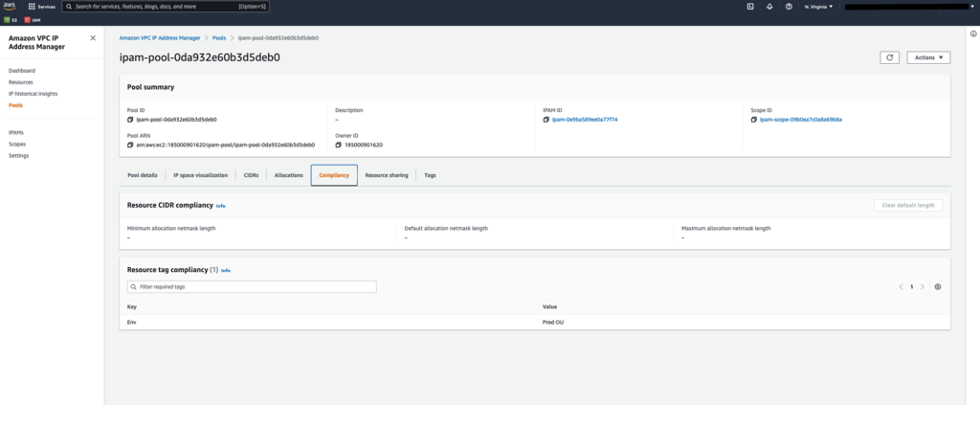Click page number 1 in tag pagination
This screenshot has height=427, width=980.
click(911, 287)
